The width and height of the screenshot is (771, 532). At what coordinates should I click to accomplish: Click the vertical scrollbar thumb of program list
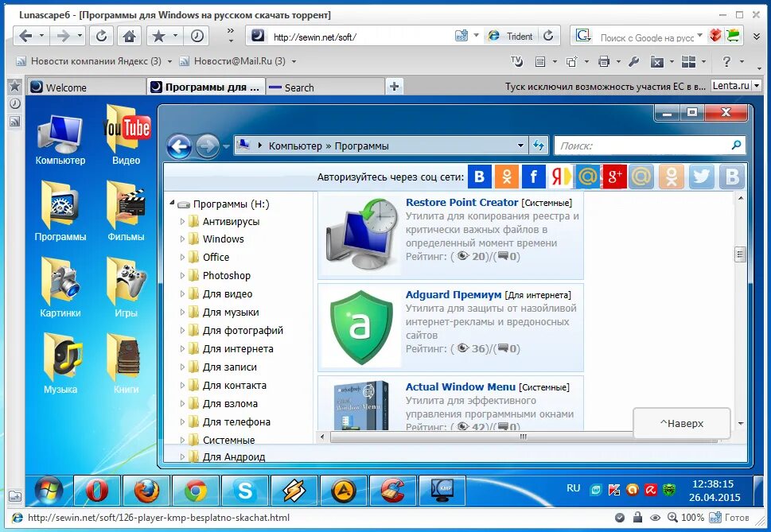click(740, 254)
